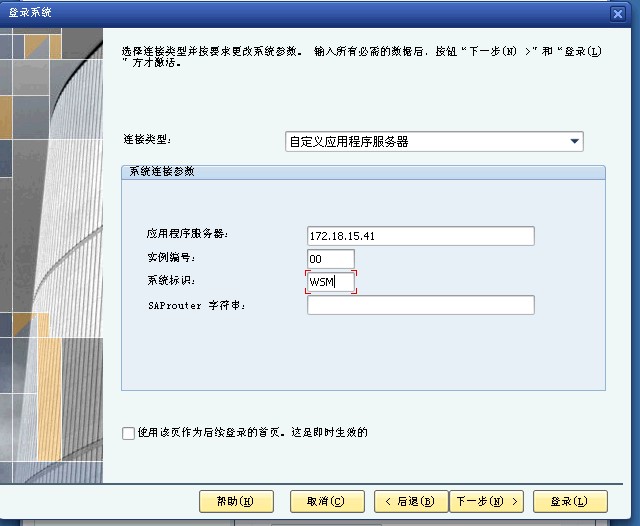Click the 取消(C) button
640x526 pixels.
pos(327,501)
